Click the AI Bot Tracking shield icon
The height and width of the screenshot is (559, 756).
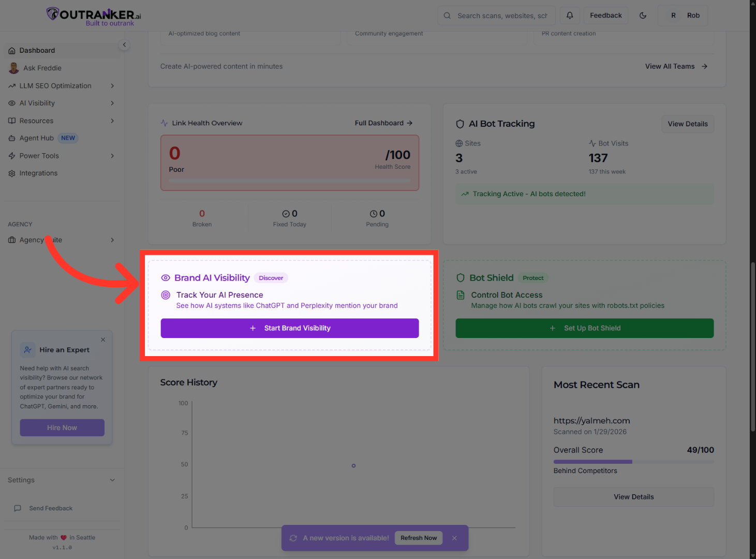(460, 124)
